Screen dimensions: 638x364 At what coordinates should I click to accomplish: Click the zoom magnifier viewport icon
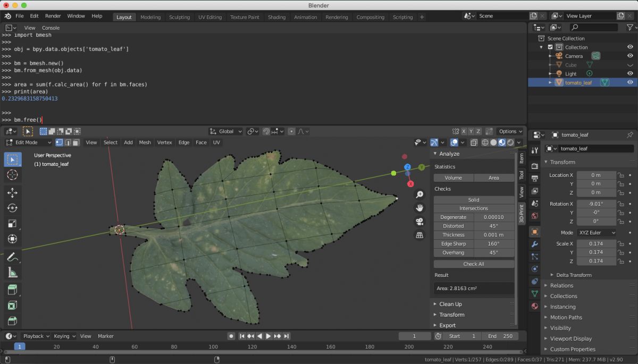pyautogui.click(x=419, y=195)
